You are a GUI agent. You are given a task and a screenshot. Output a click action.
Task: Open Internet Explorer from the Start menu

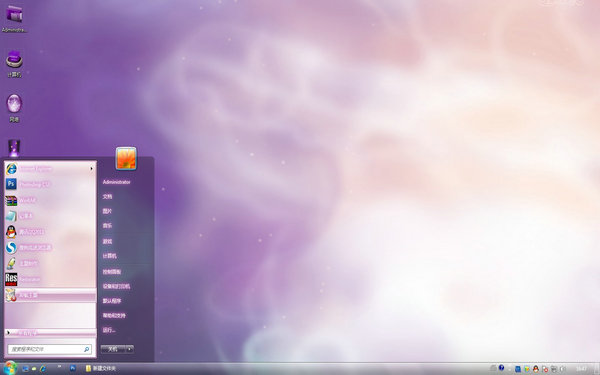(x=49, y=168)
